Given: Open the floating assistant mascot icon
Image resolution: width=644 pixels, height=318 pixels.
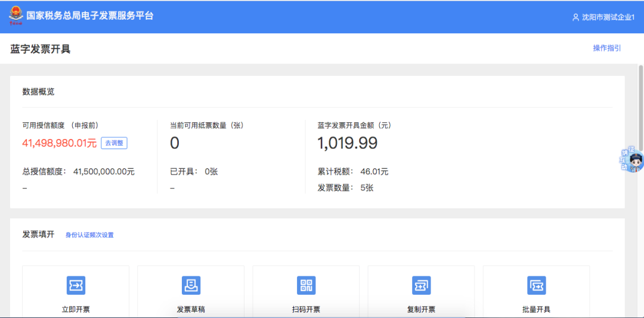Looking at the screenshot, I should [x=632, y=160].
